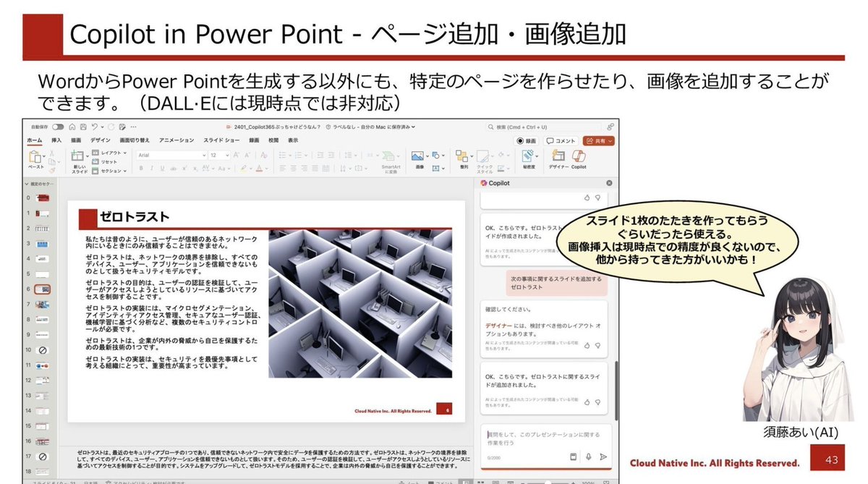Click the microphone icon in Copilot prompt
The height and width of the screenshot is (484, 868).
pos(589,457)
